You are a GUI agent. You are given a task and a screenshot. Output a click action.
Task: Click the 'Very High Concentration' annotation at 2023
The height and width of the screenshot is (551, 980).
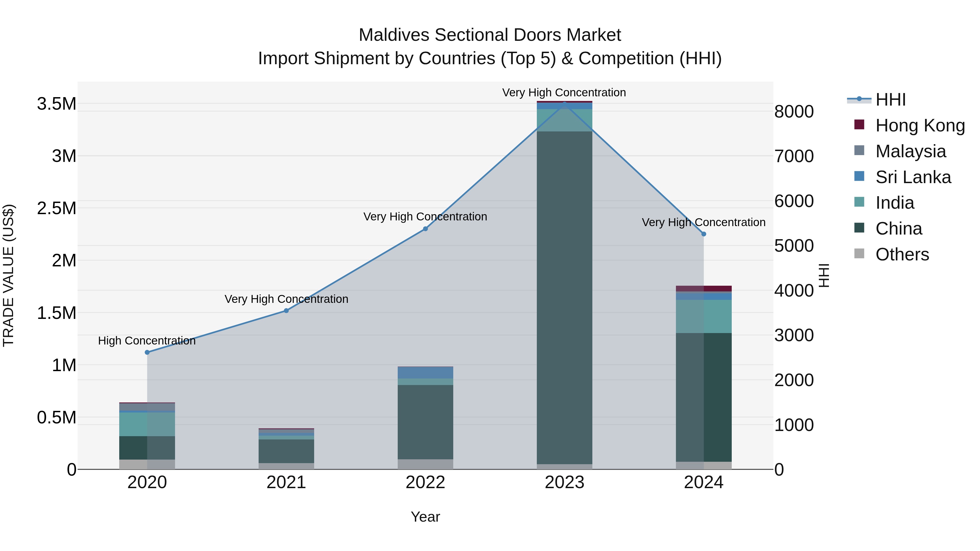tap(564, 93)
